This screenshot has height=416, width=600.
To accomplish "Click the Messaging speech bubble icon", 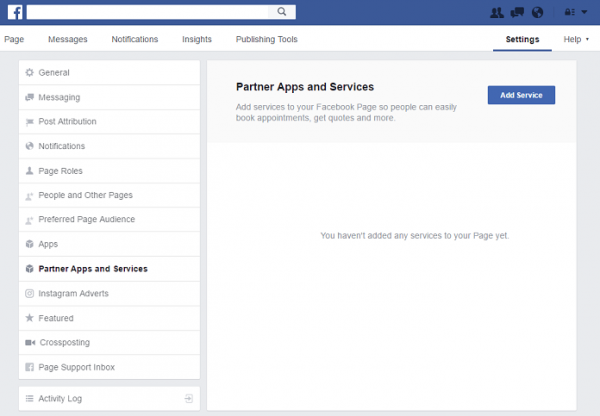I will [29, 97].
